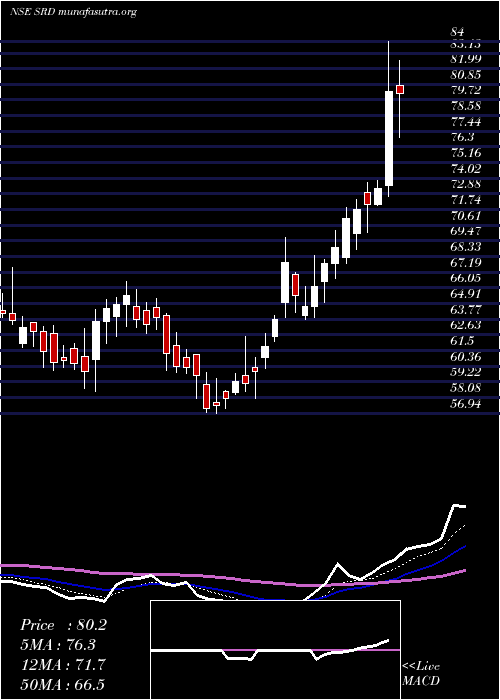Select the 80.85 price level label

[x=466, y=75]
